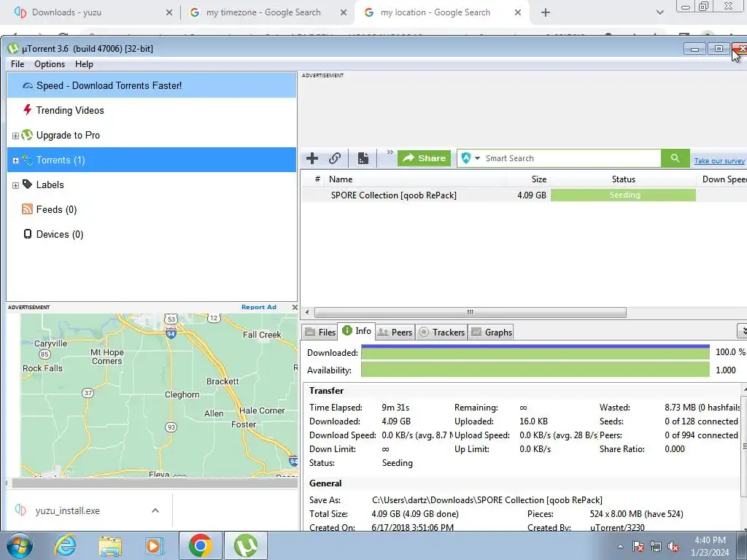Expand the Torrents tree node

click(15, 160)
